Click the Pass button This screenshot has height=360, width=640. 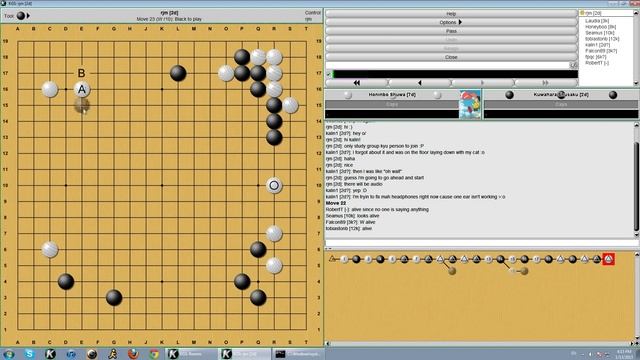[451, 31]
